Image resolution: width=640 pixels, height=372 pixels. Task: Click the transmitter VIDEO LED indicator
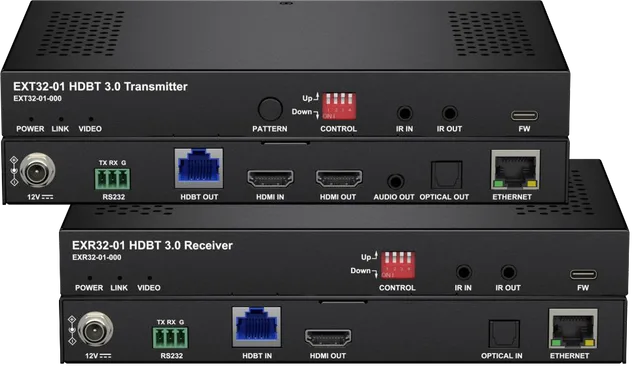pyautogui.click(x=91, y=119)
